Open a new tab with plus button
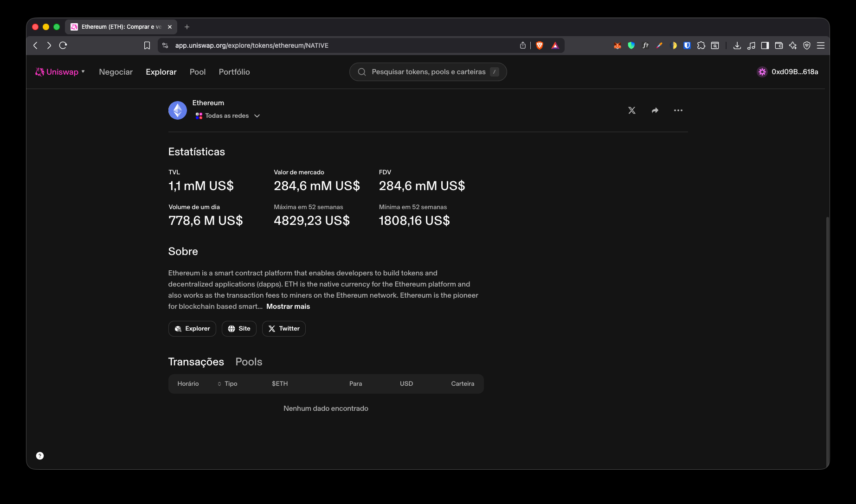The image size is (856, 504). (187, 27)
